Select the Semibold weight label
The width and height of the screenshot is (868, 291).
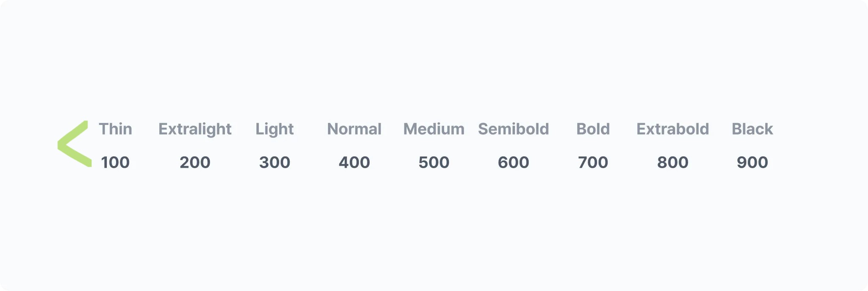tap(513, 129)
